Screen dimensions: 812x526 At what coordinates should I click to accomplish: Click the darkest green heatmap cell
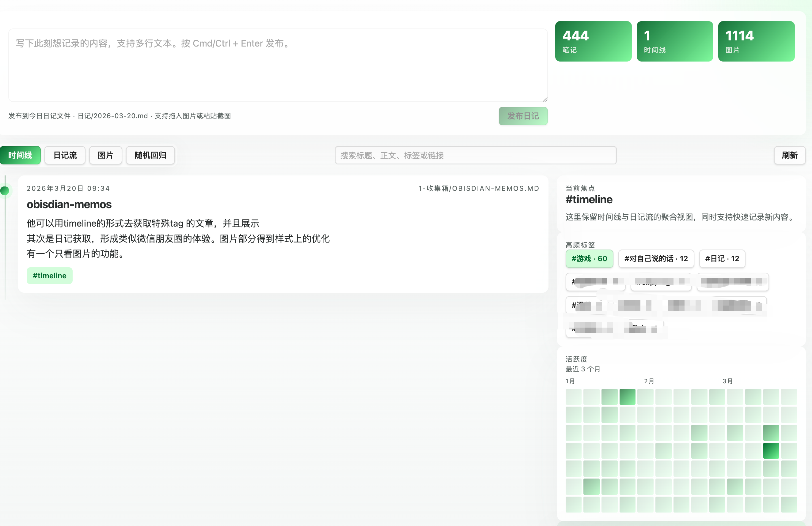[771, 450]
